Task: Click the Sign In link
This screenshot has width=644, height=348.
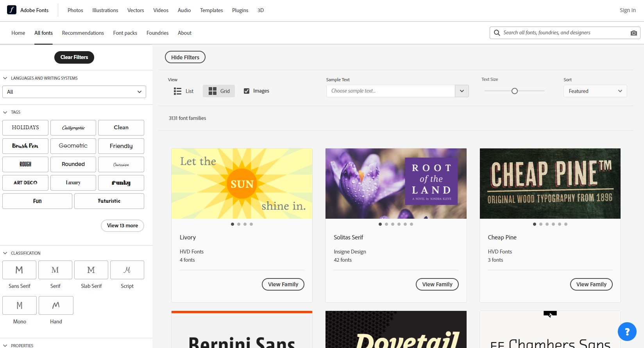Action: [x=628, y=10]
